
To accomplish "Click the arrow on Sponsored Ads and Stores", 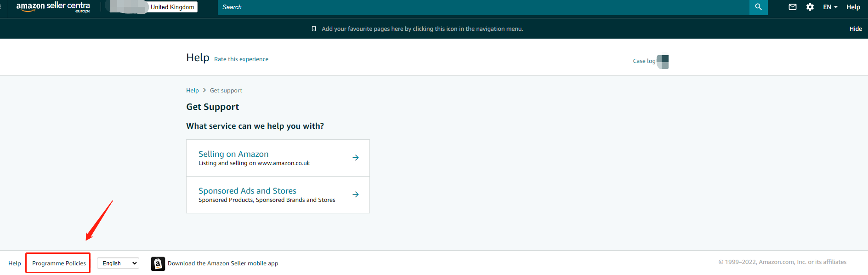I will tap(356, 195).
